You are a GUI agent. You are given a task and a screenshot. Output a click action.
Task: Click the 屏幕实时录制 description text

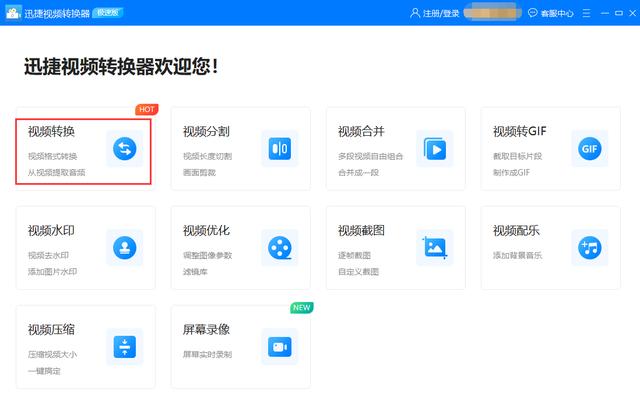coord(207,355)
